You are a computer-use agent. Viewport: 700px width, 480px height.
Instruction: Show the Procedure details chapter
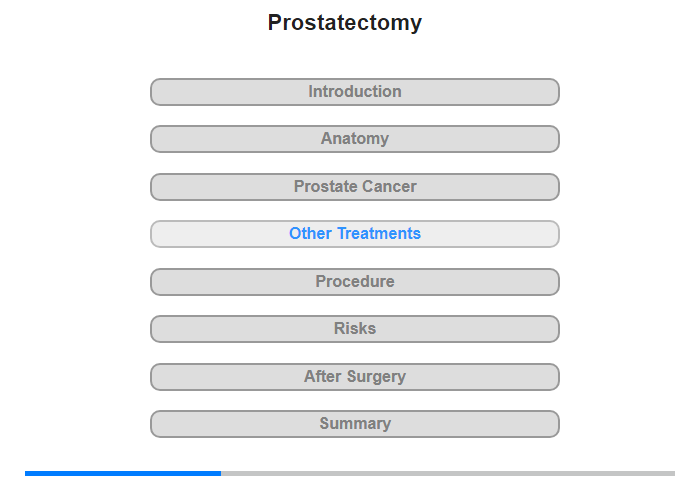coord(354,282)
